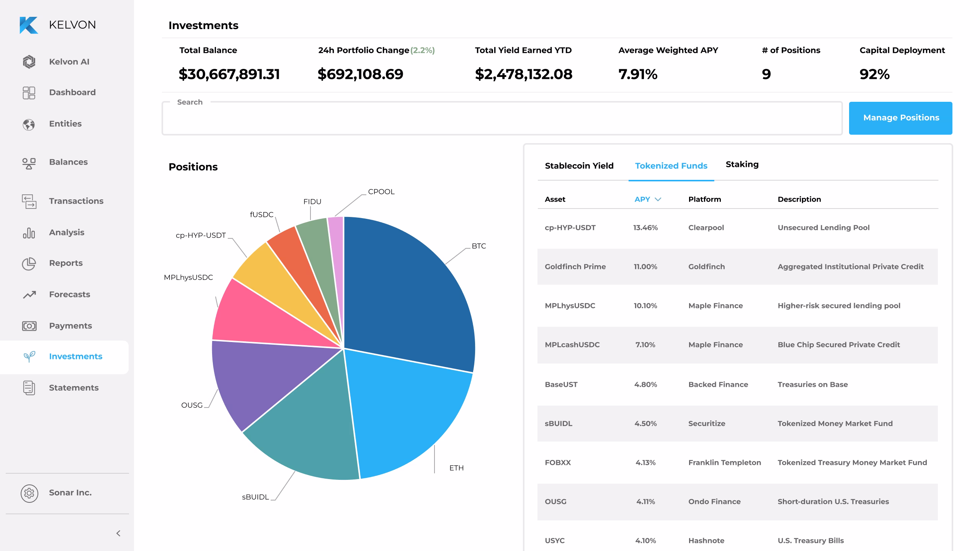
Task: Click the Dashboard grid icon
Action: coord(29,93)
